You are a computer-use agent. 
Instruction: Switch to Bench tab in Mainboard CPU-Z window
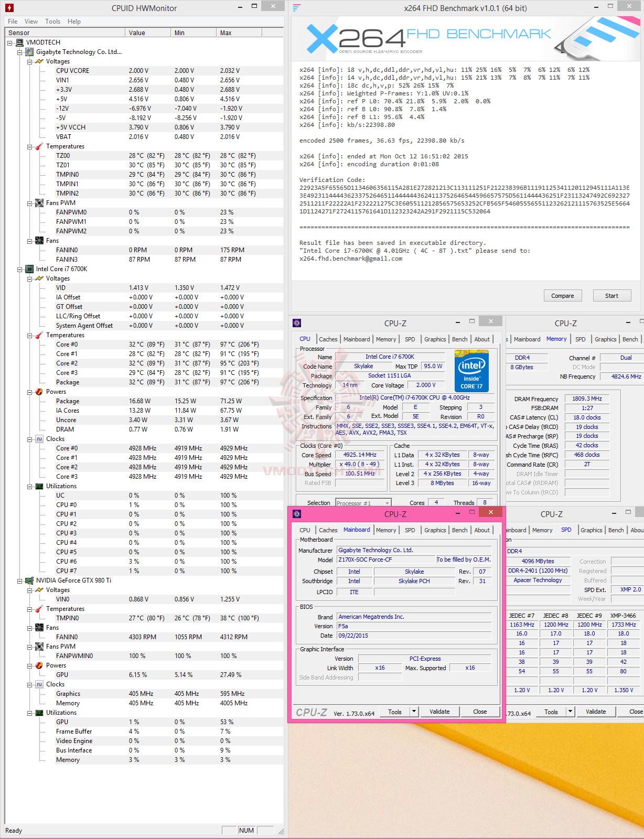tap(460, 530)
